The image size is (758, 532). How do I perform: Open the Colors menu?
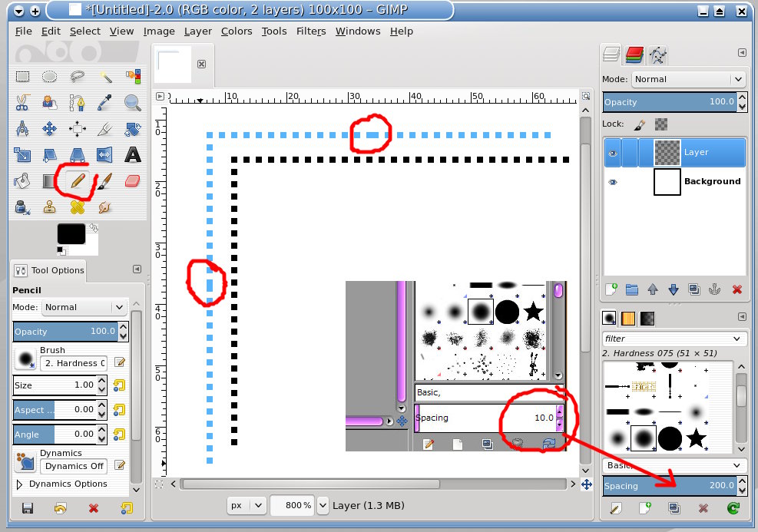point(237,31)
